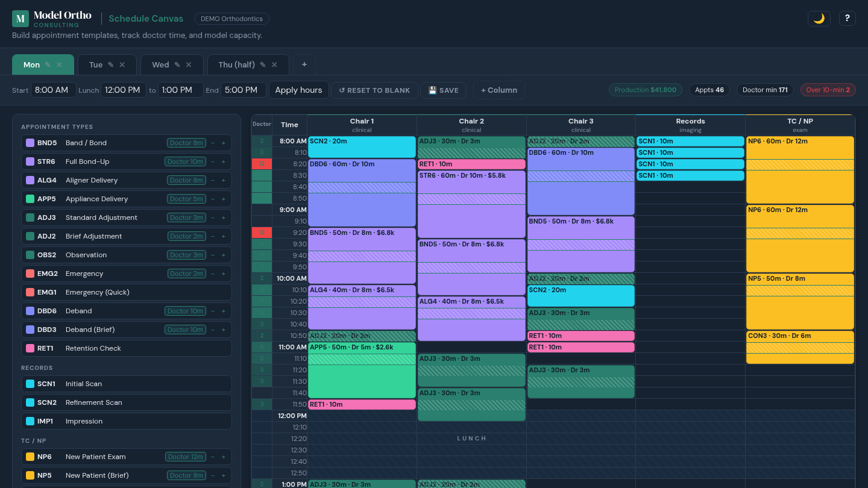The image size is (868, 488).
Task: Close the Thu (half) tab
Action: 274,64
